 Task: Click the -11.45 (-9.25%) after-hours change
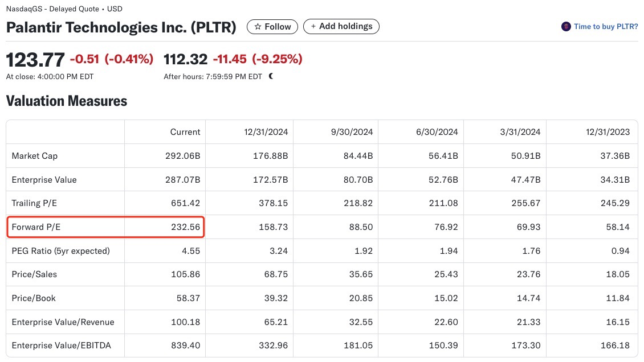(x=258, y=59)
